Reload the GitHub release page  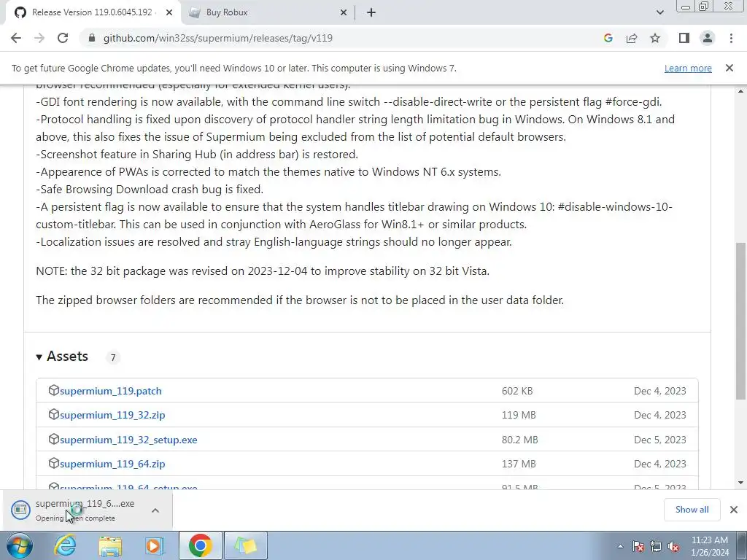63,38
